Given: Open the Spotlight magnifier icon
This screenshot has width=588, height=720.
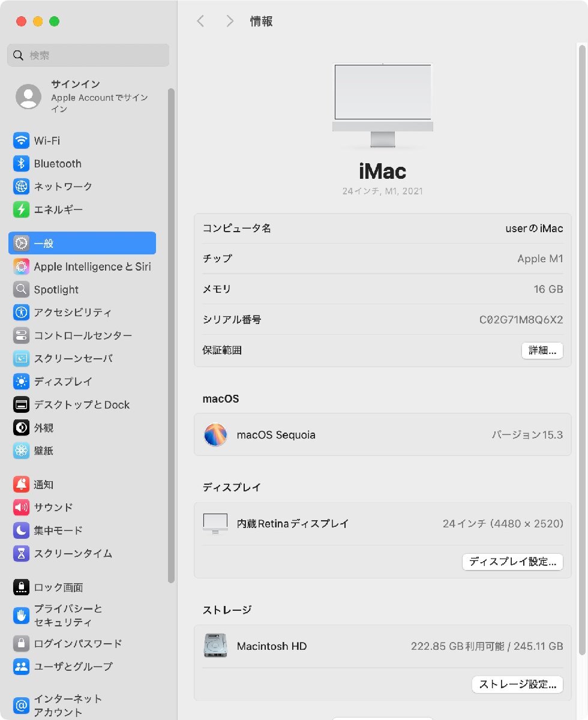Looking at the screenshot, I should coord(21,289).
